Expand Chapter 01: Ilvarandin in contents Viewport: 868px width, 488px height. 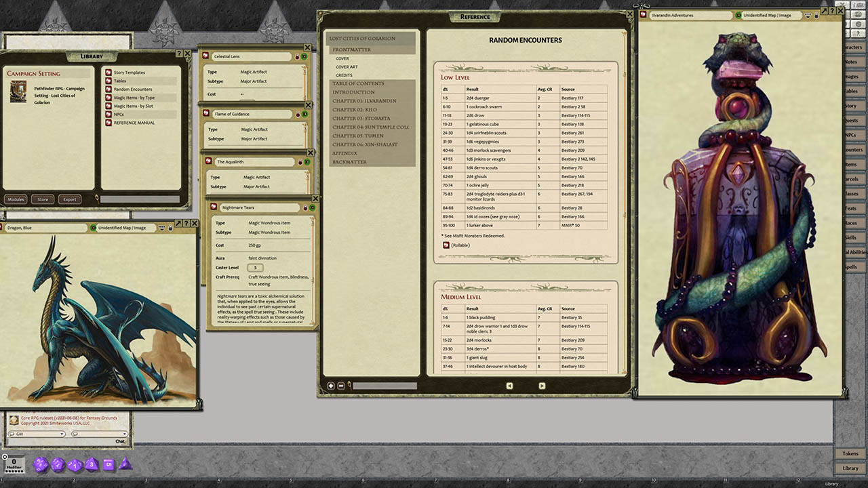pos(364,101)
